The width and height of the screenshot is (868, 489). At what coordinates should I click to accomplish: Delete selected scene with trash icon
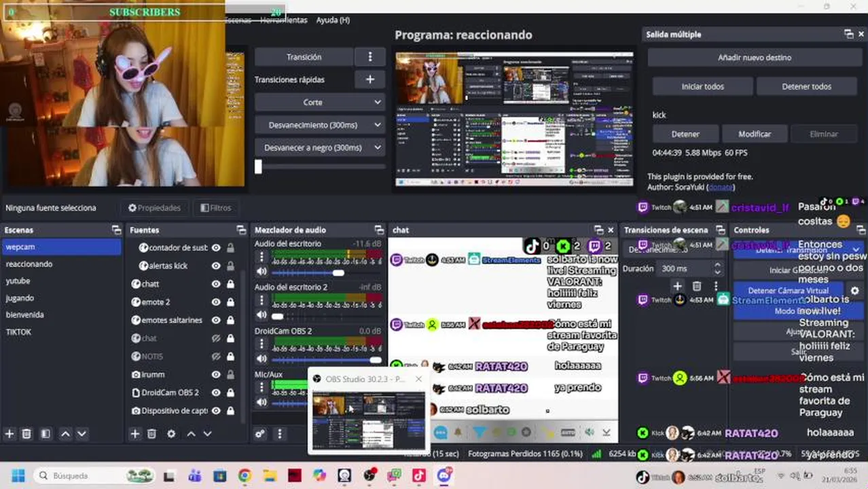26,433
